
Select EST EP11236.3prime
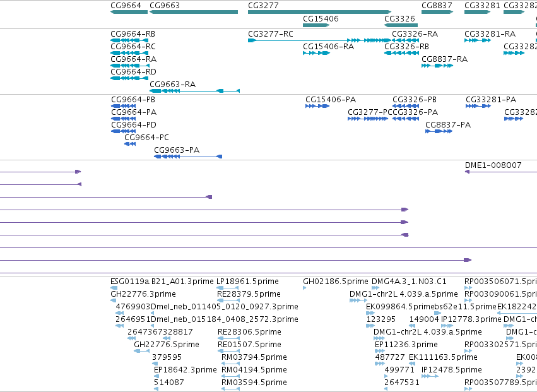click(x=406, y=345)
